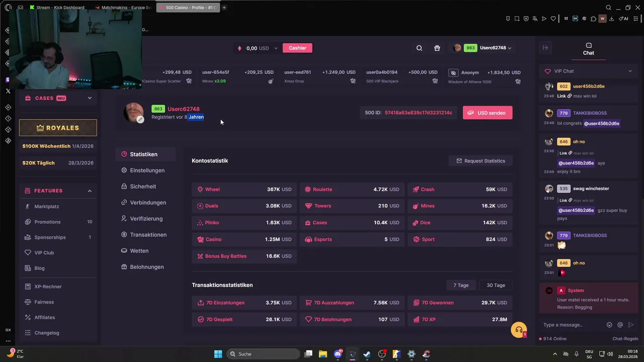Open the X social link icon
Image resolution: width=644 pixels, height=362 pixels.
[x=8, y=91]
